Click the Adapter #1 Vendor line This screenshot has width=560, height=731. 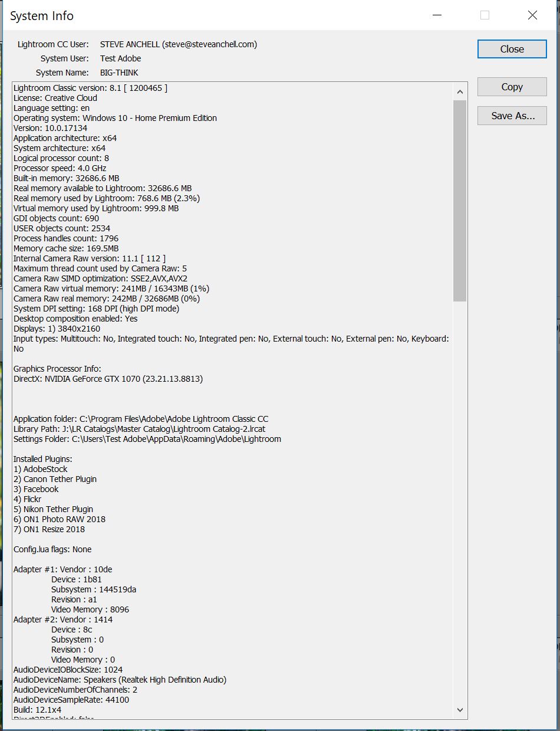(x=63, y=569)
